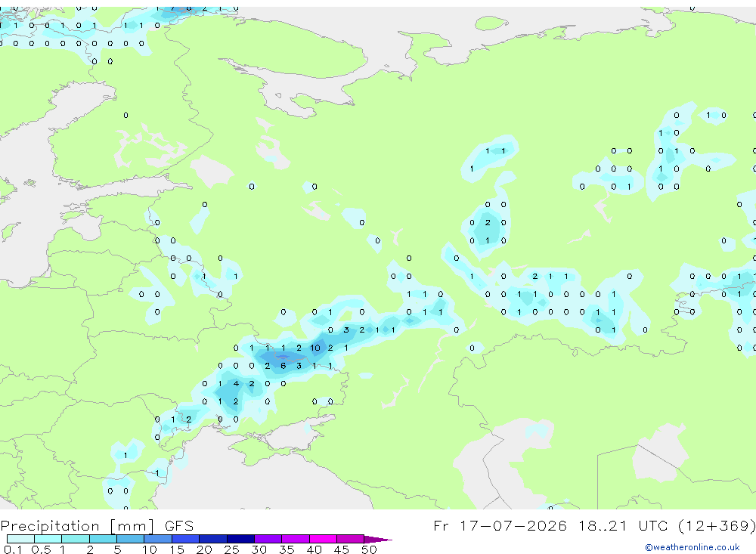Image resolution: width=756 pixels, height=554 pixels.
Task: Pick the 40–45 mm magenta legend swatch
Action: (x=323, y=539)
